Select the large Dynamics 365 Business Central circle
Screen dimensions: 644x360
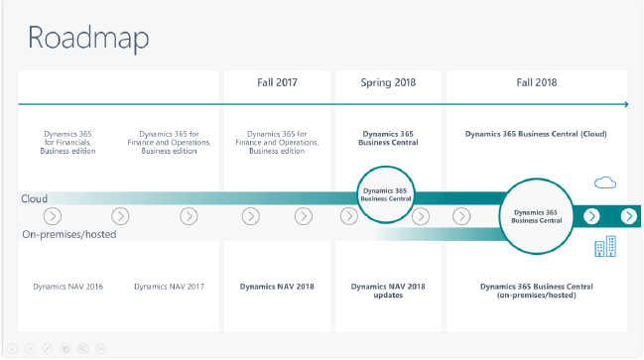coord(537,216)
